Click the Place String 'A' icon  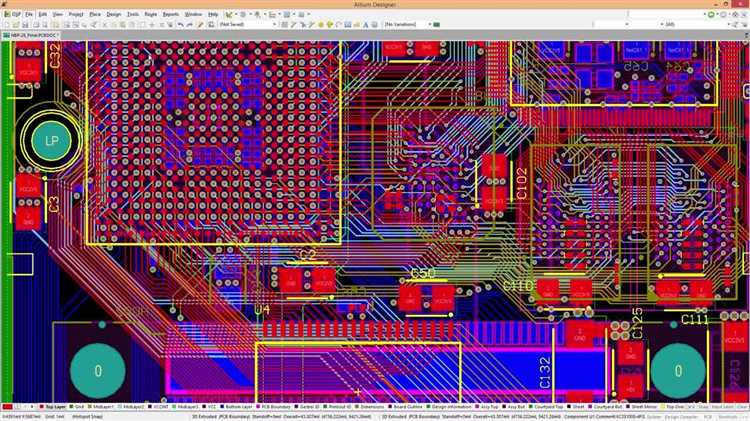click(365, 24)
